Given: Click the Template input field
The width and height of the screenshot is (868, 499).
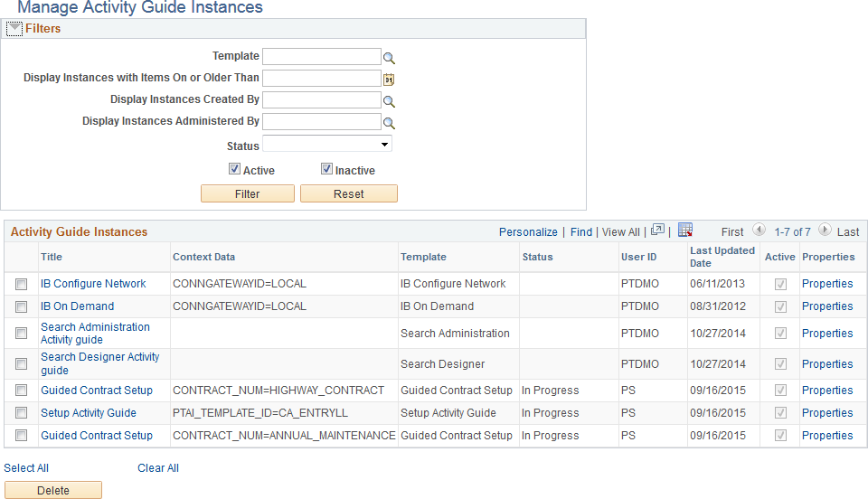Looking at the screenshot, I should (321, 57).
